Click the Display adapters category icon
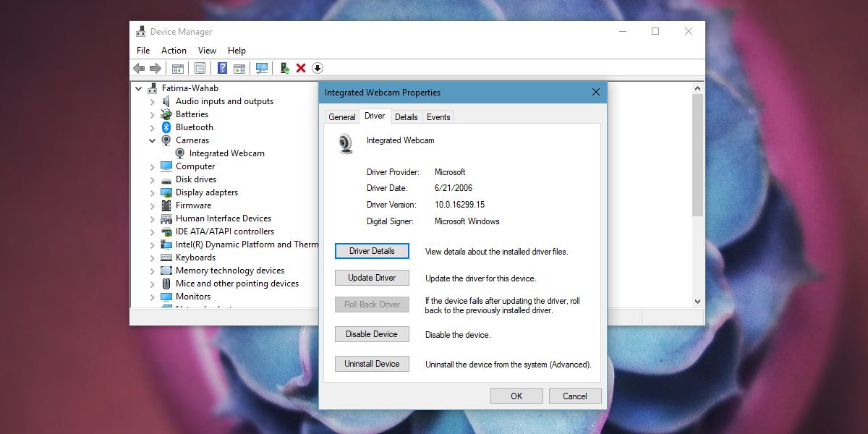 click(166, 192)
